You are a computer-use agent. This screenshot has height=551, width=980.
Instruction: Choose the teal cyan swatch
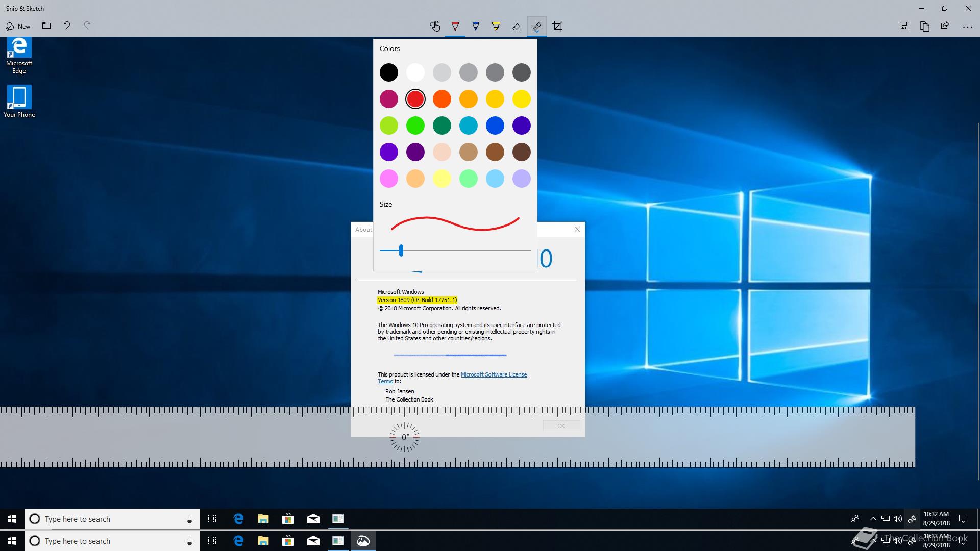pos(469,126)
